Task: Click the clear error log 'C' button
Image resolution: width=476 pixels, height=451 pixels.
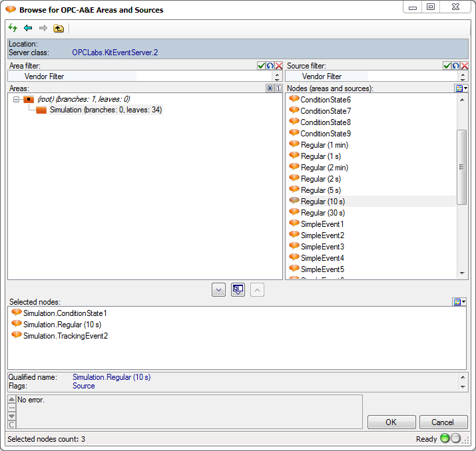Action: click(11, 424)
